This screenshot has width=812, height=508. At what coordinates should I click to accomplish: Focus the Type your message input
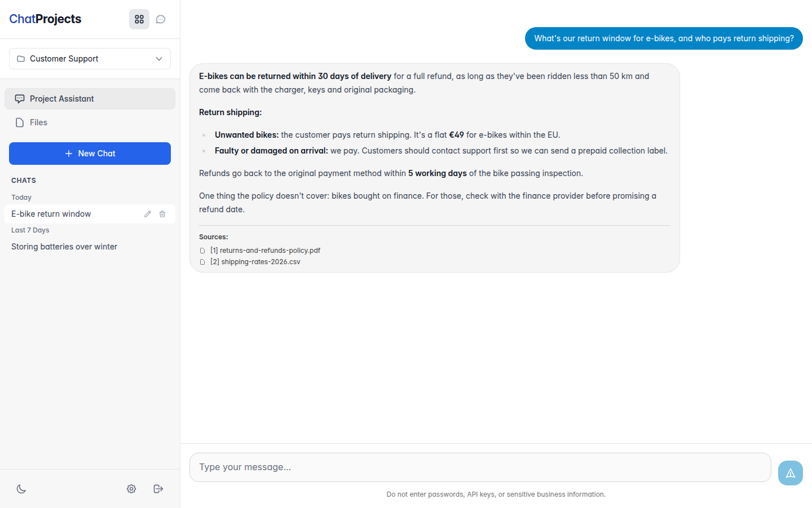pyautogui.click(x=480, y=467)
